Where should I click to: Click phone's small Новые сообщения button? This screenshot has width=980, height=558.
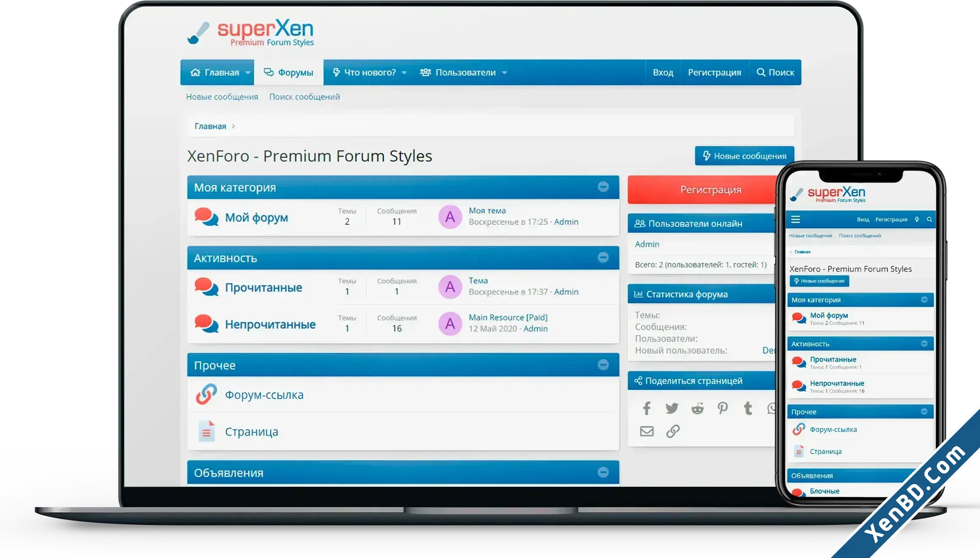[x=819, y=281]
